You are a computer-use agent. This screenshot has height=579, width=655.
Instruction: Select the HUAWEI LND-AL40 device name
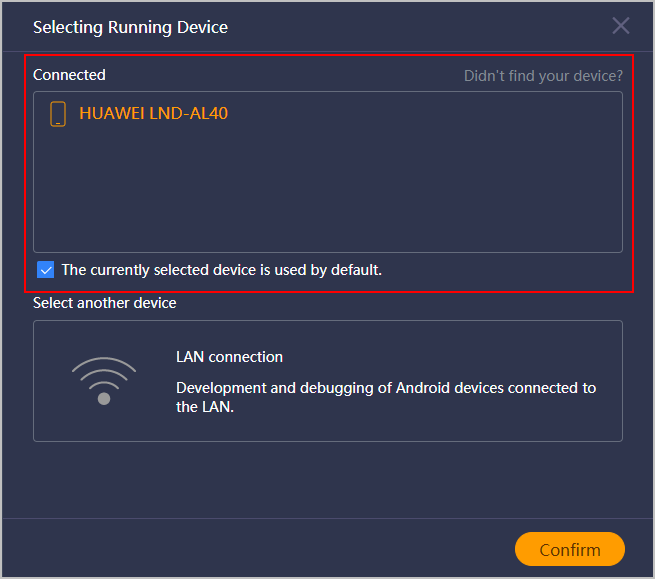154,114
